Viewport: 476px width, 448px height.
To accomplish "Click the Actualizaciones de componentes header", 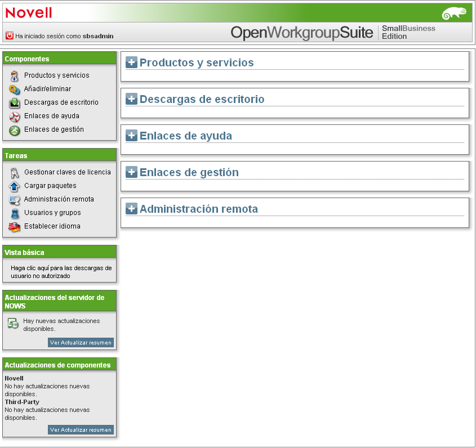I will point(60,364).
